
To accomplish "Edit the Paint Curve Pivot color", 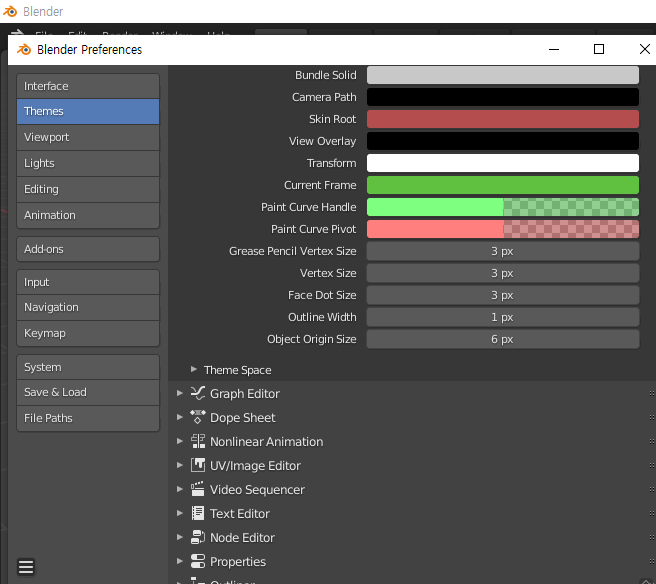I will [x=503, y=229].
